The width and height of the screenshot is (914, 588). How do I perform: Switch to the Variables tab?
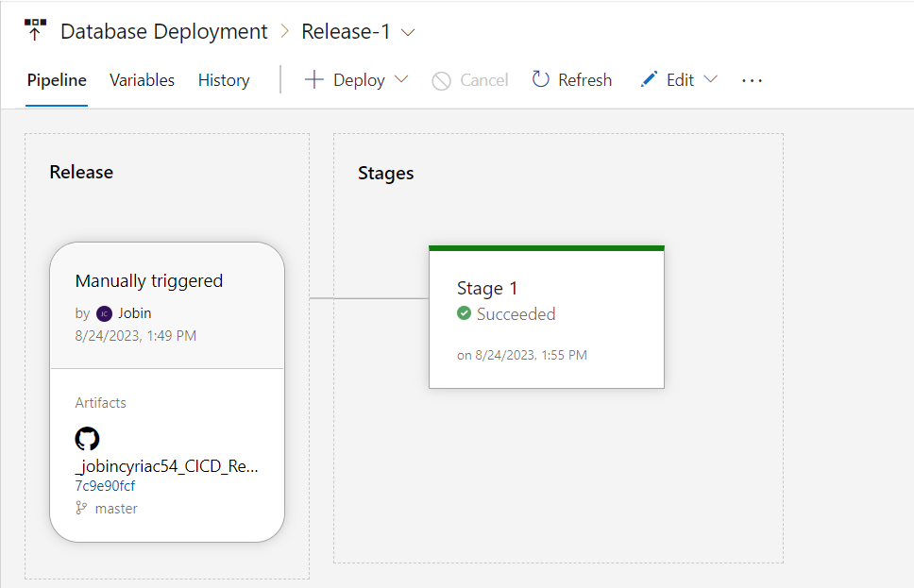(x=142, y=80)
